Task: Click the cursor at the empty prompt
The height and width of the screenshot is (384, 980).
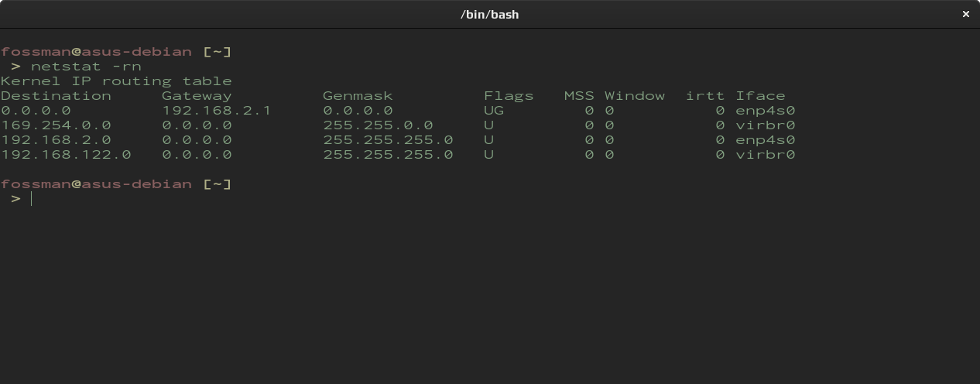Action: point(32,199)
